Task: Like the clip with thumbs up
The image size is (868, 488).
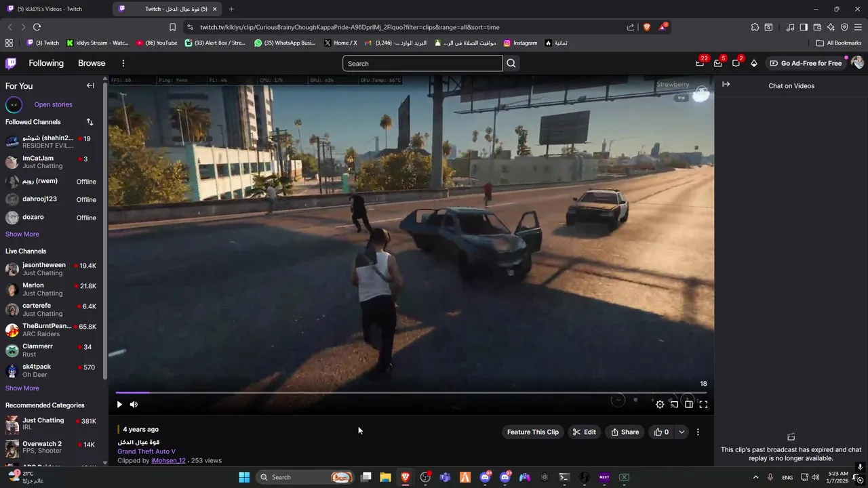Action: click(661, 432)
